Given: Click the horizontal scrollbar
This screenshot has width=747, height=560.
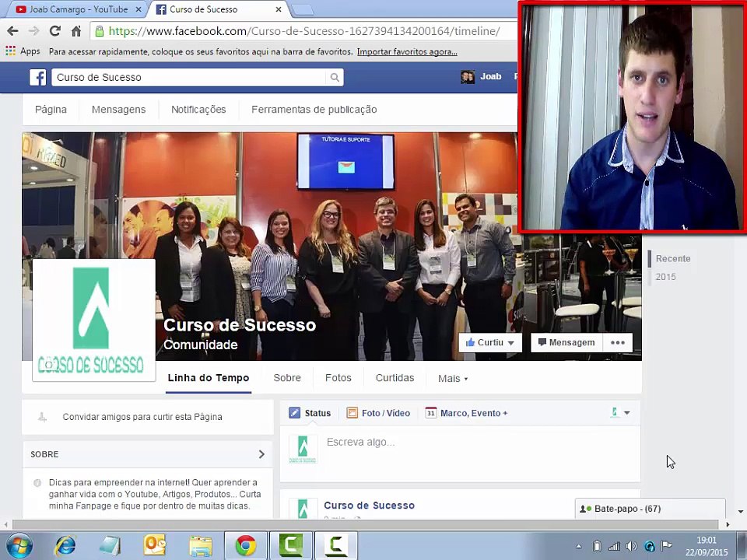Looking at the screenshot, I should pyautogui.click(x=365, y=524).
